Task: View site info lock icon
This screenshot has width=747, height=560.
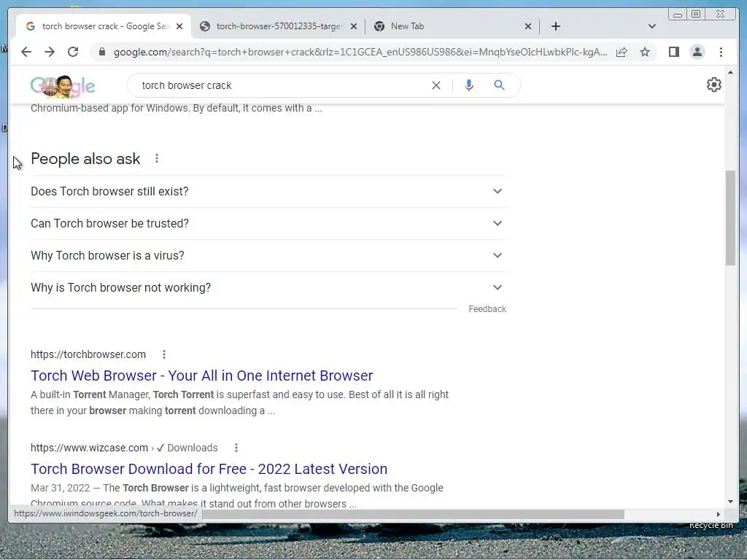Action: (x=101, y=52)
